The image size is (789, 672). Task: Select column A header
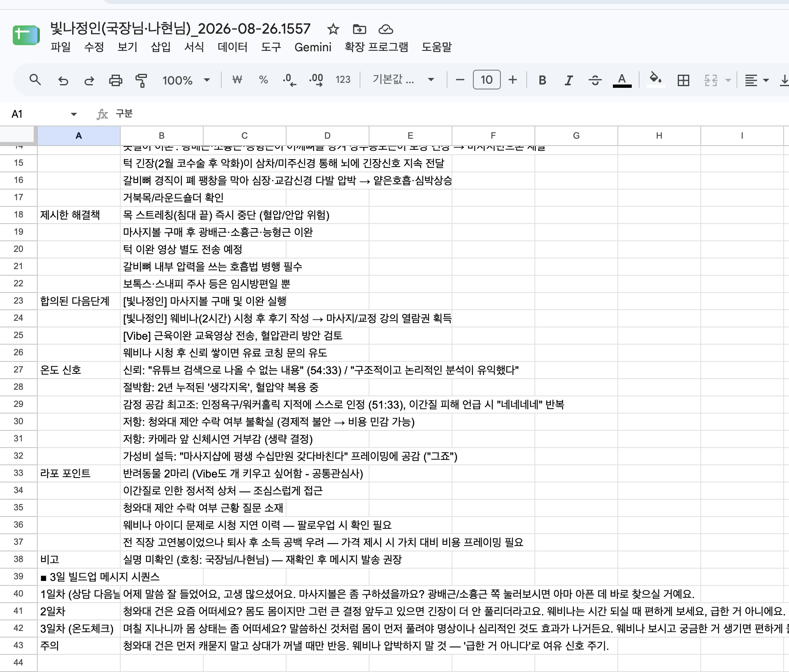[79, 136]
